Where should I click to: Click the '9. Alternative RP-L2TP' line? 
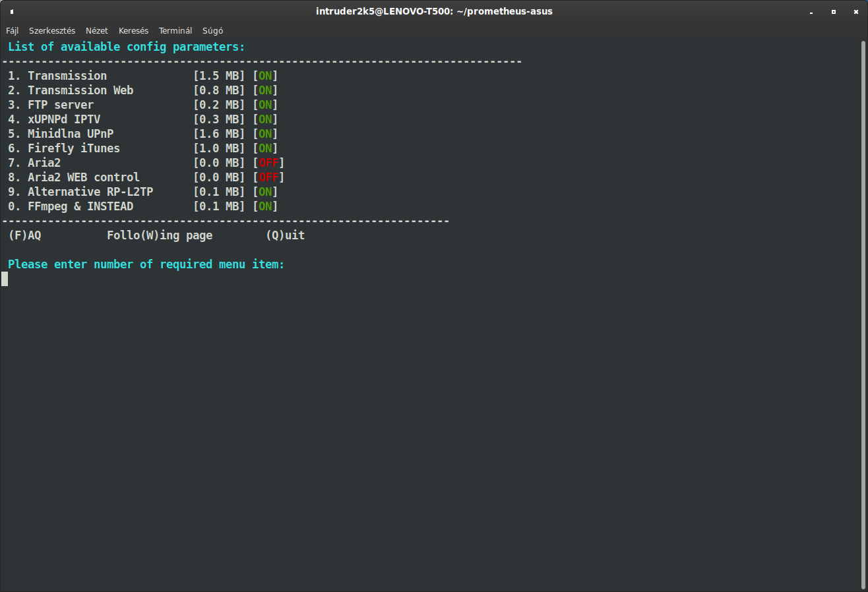143,192
